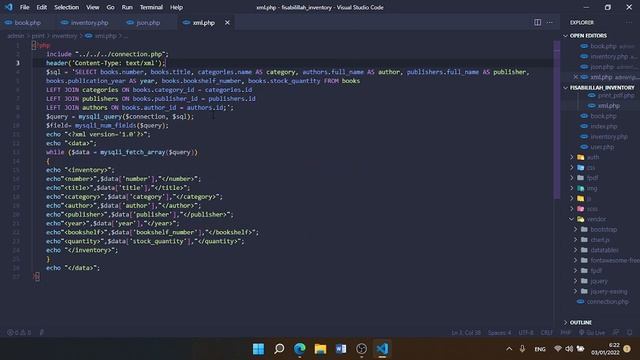Open the File menu
640x360 pixels.
24,7
